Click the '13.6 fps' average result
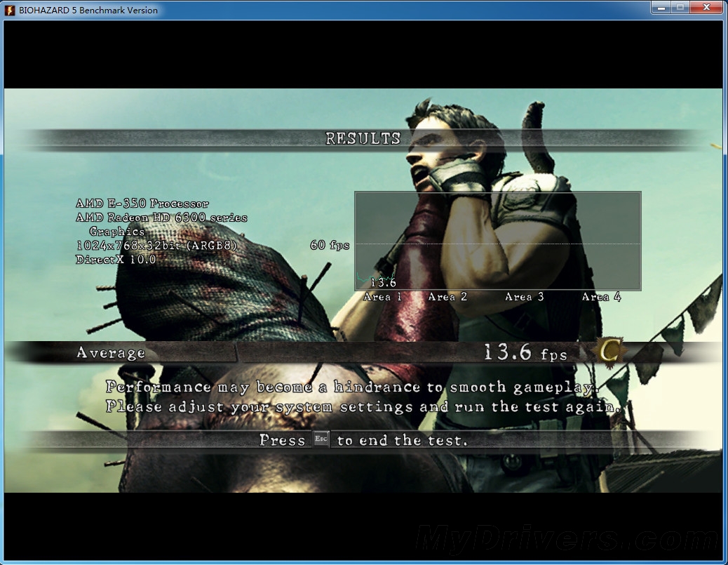This screenshot has width=728, height=565. (525, 352)
